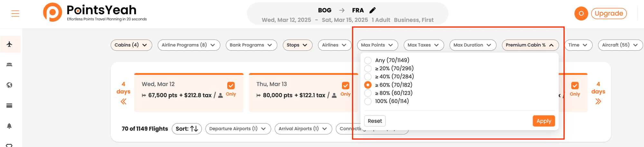Open the hotels bed sidebar icon
The width and height of the screenshot is (644, 147).
click(9, 65)
